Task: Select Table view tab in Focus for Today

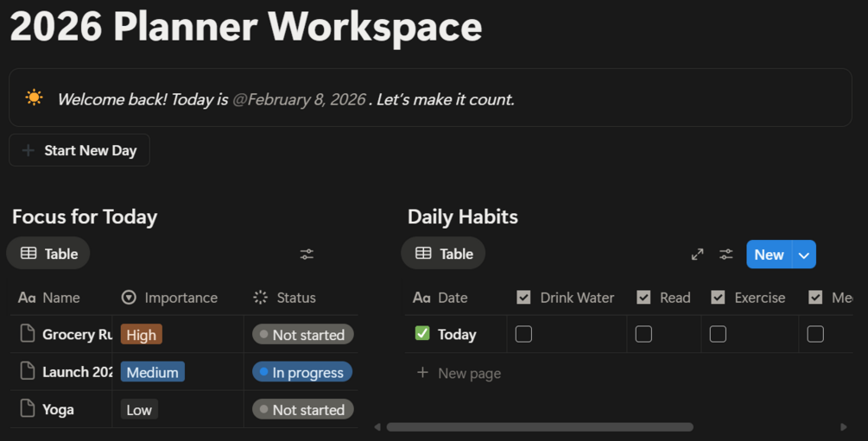Action: 48,254
